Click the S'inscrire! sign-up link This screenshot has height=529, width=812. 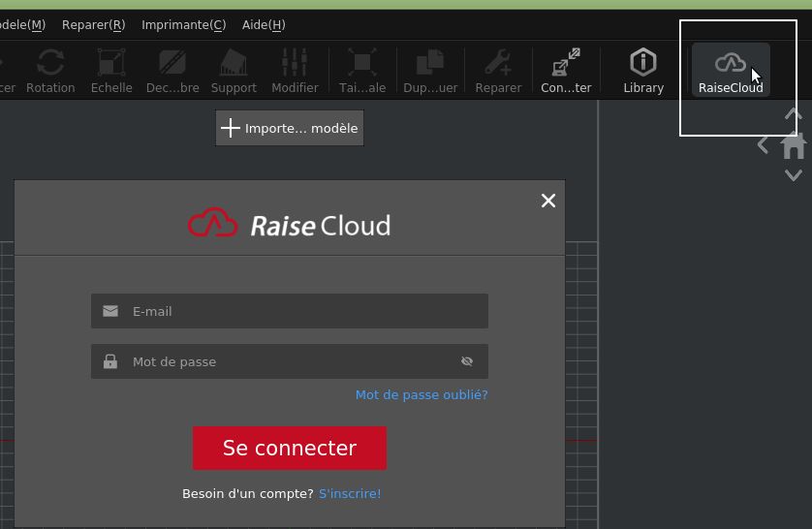coord(350,494)
